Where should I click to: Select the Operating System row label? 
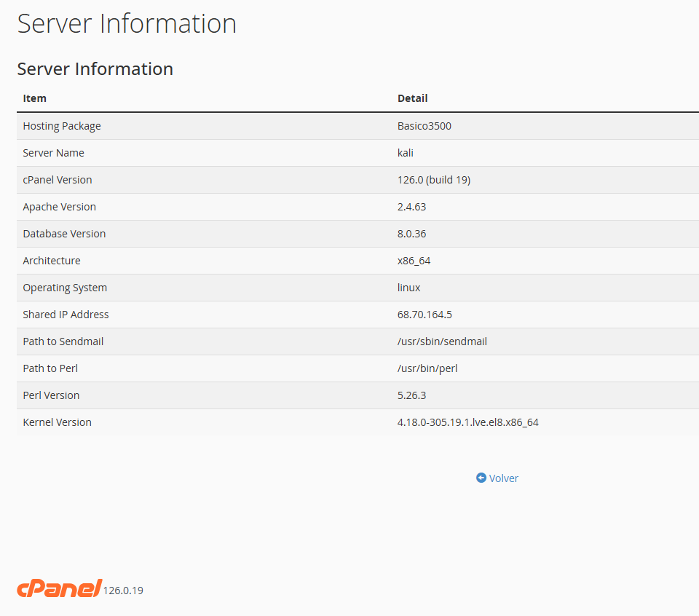65,288
